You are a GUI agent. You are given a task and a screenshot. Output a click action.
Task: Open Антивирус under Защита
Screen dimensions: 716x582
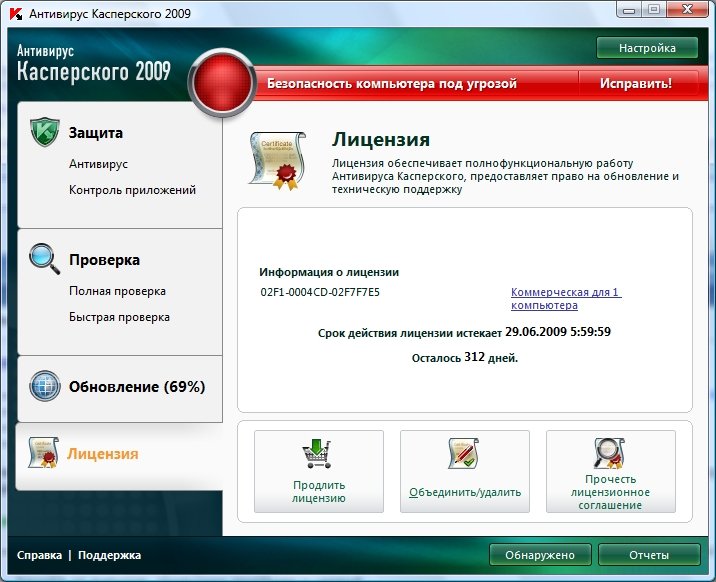(x=98, y=164)
